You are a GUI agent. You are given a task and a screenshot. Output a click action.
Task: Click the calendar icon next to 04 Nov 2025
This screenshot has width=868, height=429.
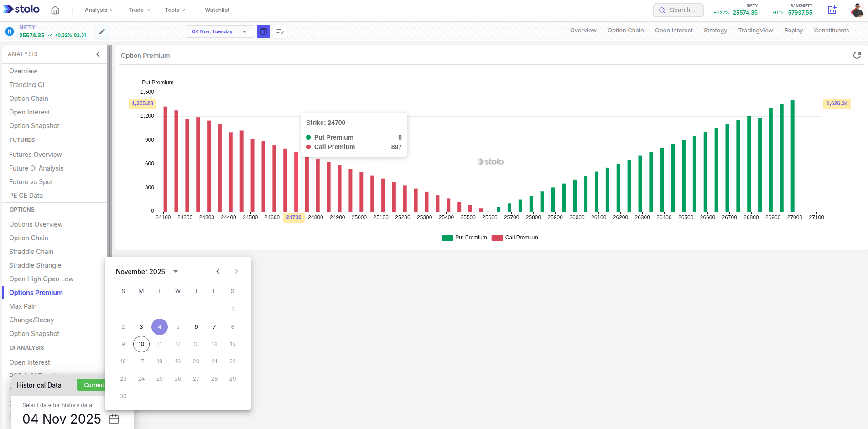(x=114, y=419)
